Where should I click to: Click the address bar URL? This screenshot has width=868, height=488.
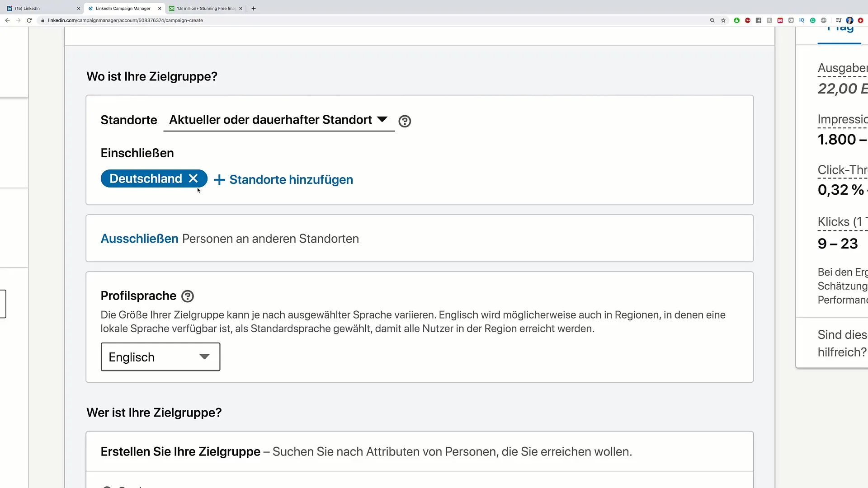pyautogui.click(x=125, y=20)
